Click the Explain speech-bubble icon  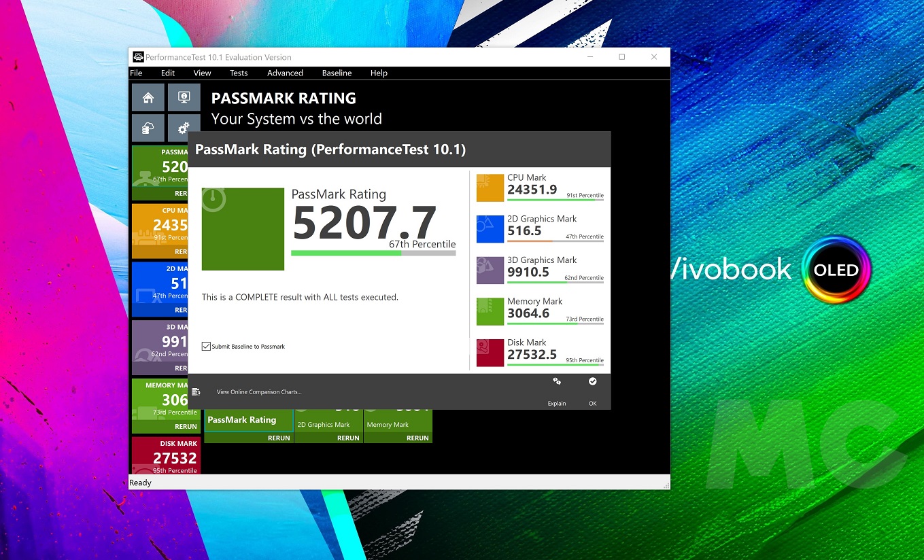tap(557, 382)
